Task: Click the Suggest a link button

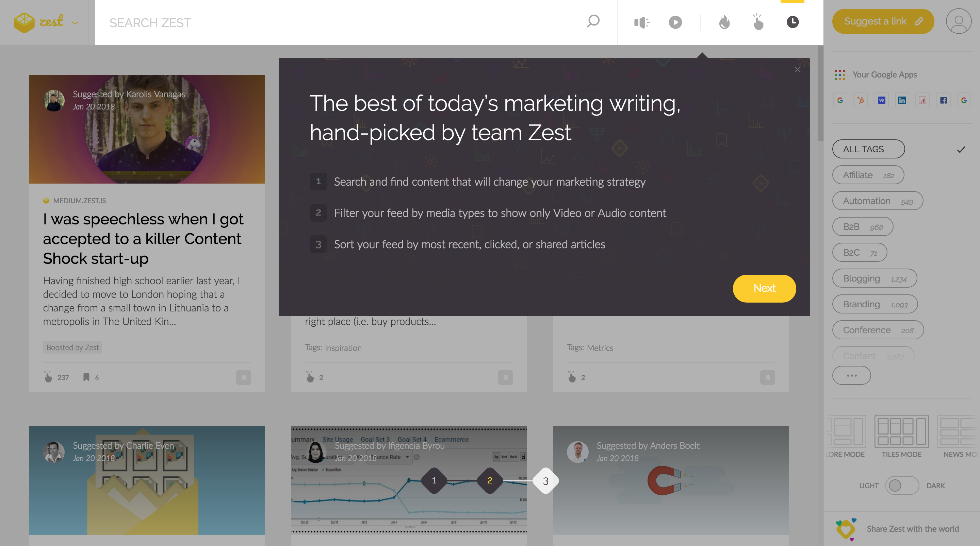Action: [x=883, y=21]
